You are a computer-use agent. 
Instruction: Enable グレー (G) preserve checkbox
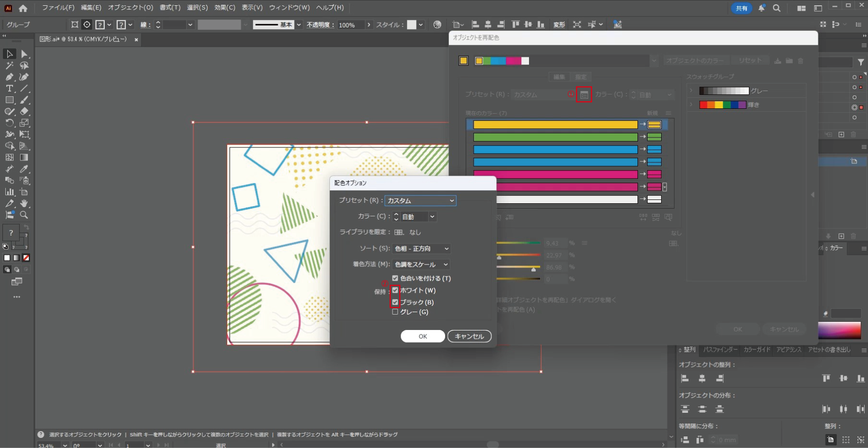coord(395,312)
